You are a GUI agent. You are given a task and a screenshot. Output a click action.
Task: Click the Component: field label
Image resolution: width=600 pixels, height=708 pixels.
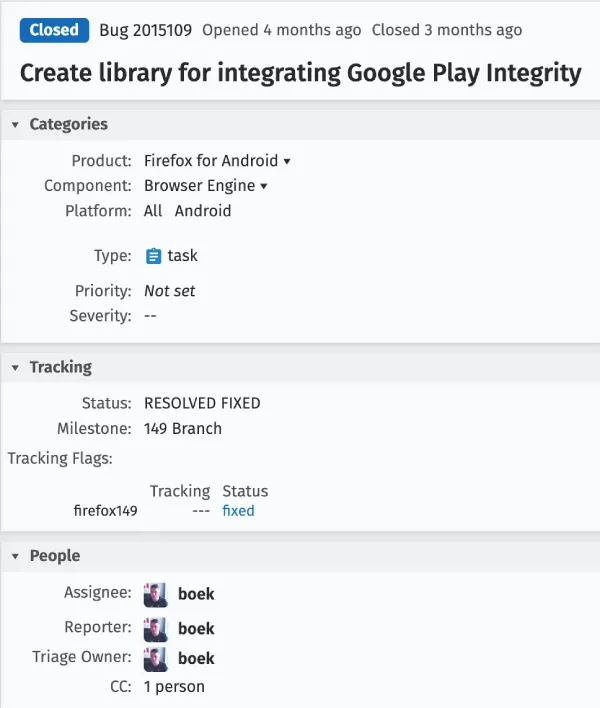(88, 186)
